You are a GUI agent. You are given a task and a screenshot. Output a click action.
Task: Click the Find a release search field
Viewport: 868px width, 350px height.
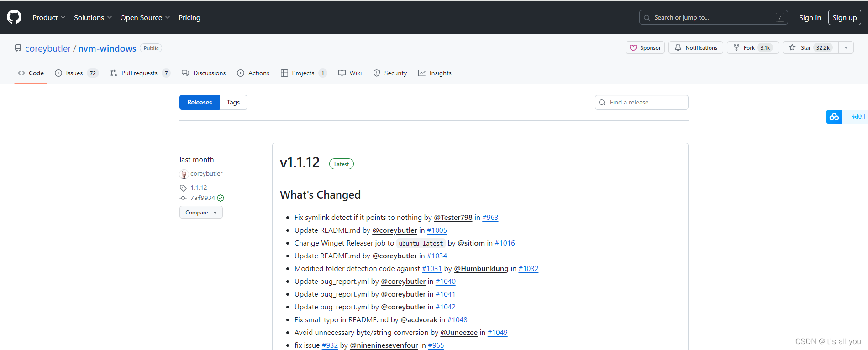point(642,102)
